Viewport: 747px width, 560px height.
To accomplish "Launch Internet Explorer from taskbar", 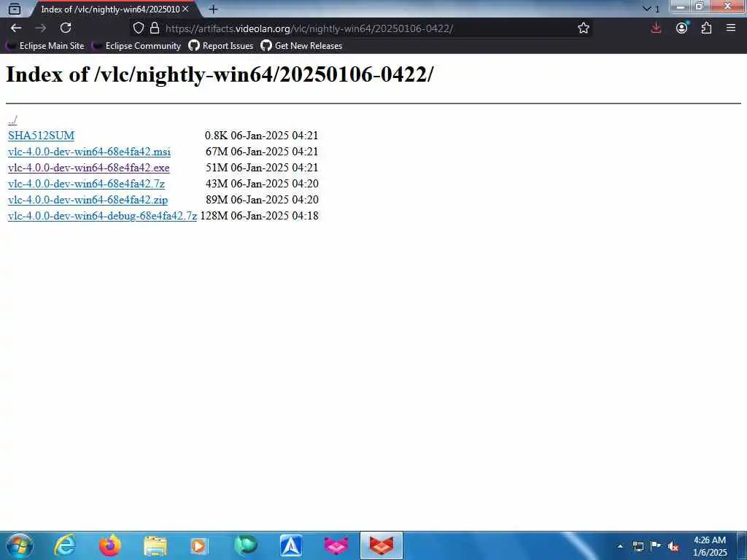I will tap(65, 545).
